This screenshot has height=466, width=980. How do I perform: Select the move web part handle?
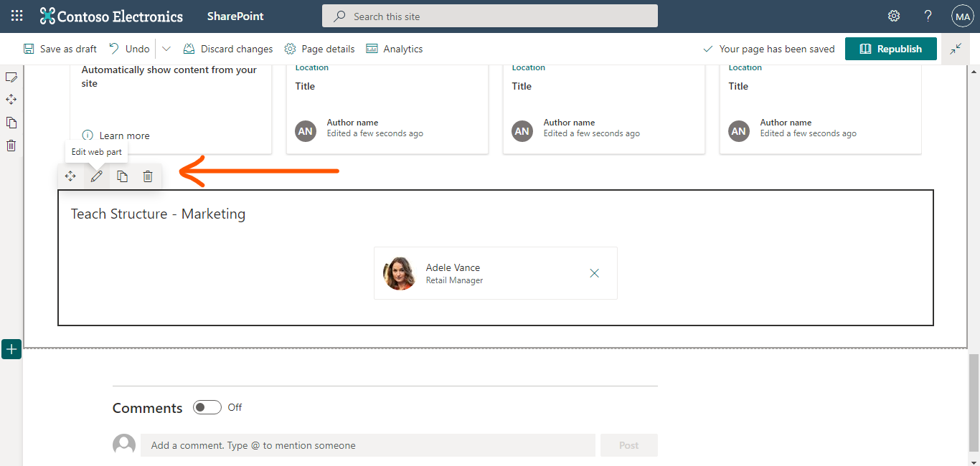tap(70, 176)
